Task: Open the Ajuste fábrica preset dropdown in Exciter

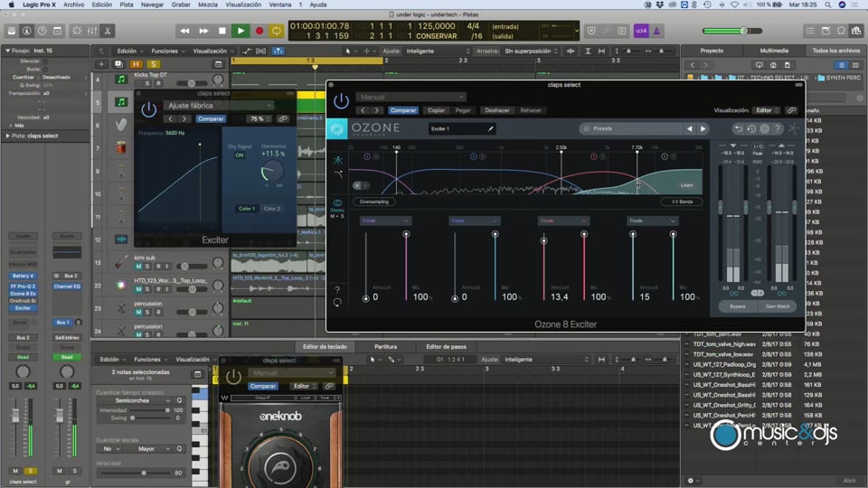Action: [x=218, y=106]
